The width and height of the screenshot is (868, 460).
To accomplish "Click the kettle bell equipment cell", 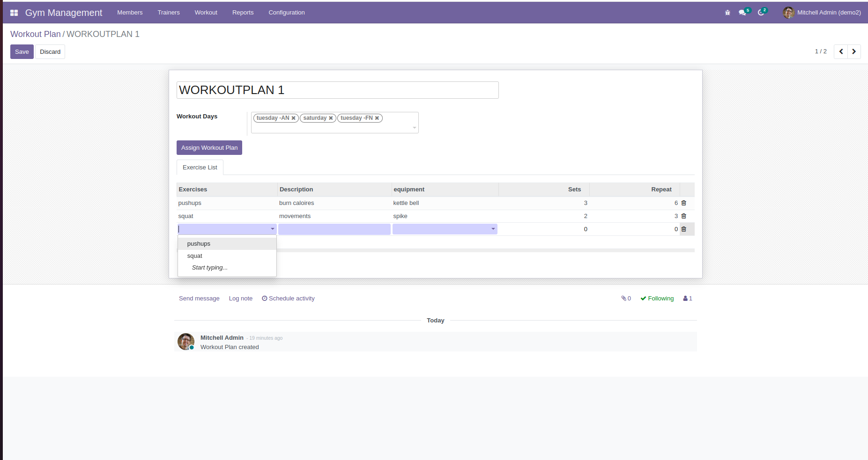I will coord(445,203).
